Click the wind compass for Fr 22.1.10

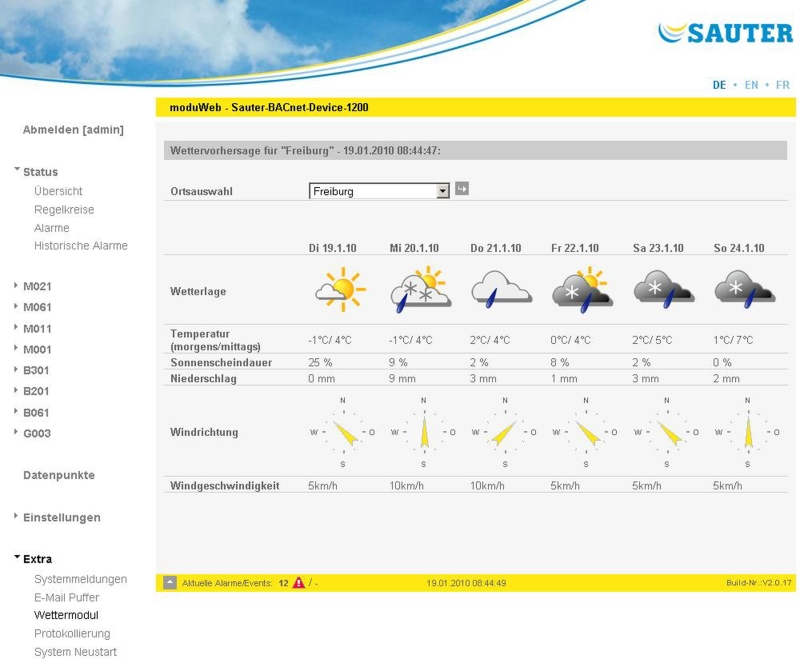[586, 432]
